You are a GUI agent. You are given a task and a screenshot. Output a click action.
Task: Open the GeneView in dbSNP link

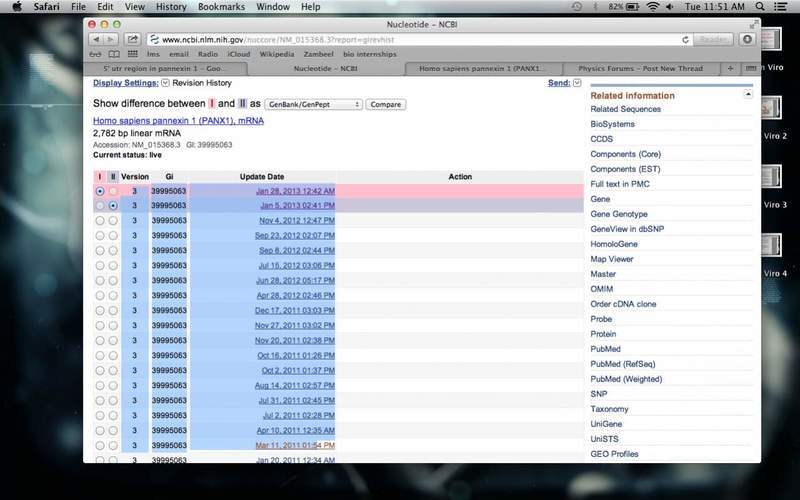[627, 229]
